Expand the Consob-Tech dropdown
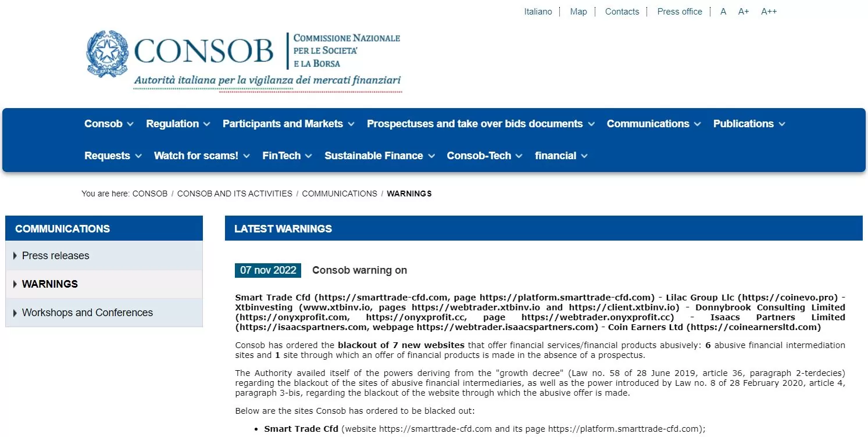 [x=484, y=156]
